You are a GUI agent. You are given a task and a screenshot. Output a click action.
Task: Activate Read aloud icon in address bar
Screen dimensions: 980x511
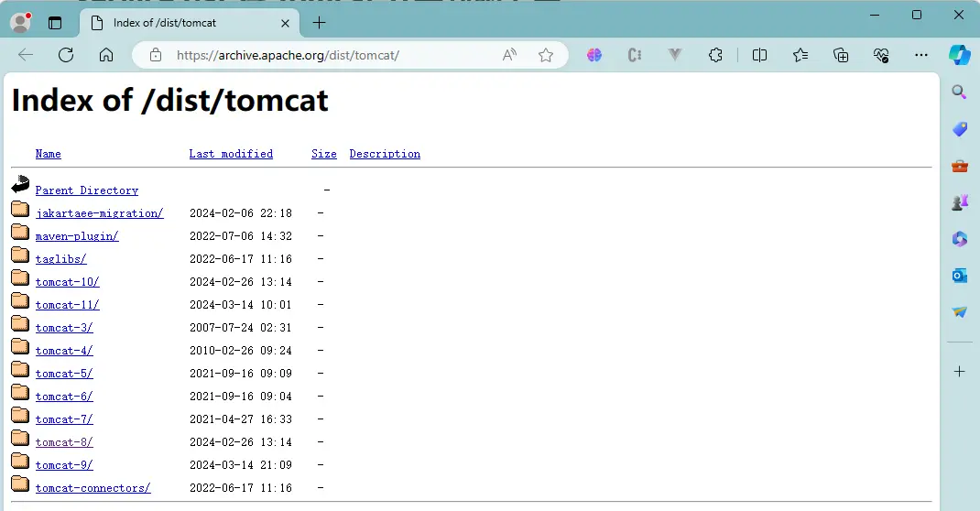point(509,55)
